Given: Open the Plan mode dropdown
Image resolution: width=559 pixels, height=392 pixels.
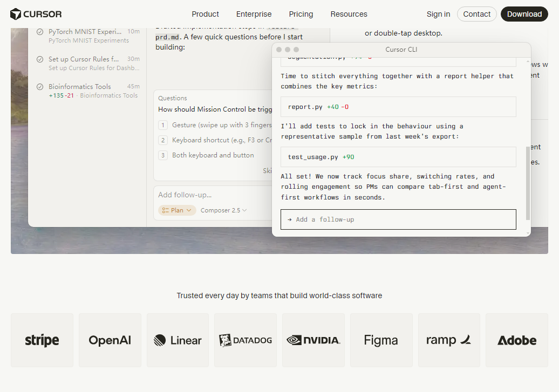Looking at the screenshot, I should pos(177,210).
